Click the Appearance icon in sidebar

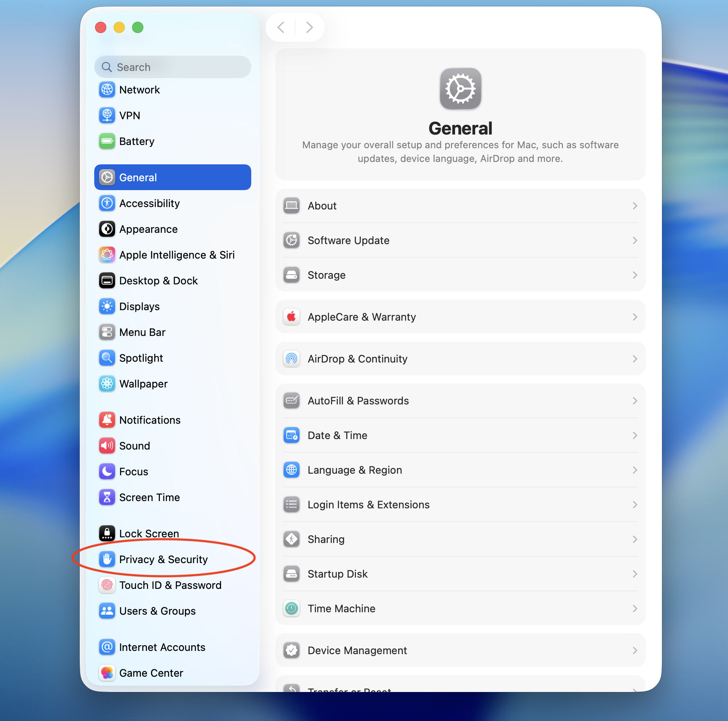point(107,229)
